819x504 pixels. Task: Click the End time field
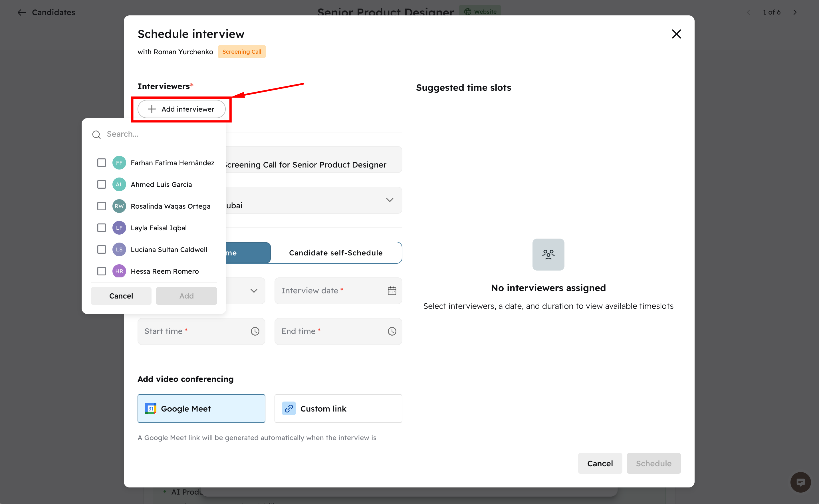(338, 331)
